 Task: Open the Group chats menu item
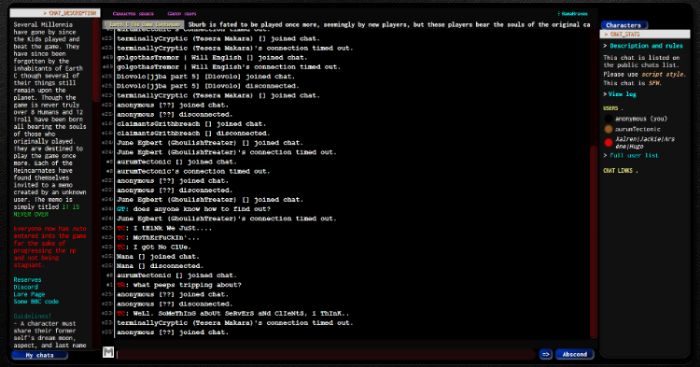point(182,14)
